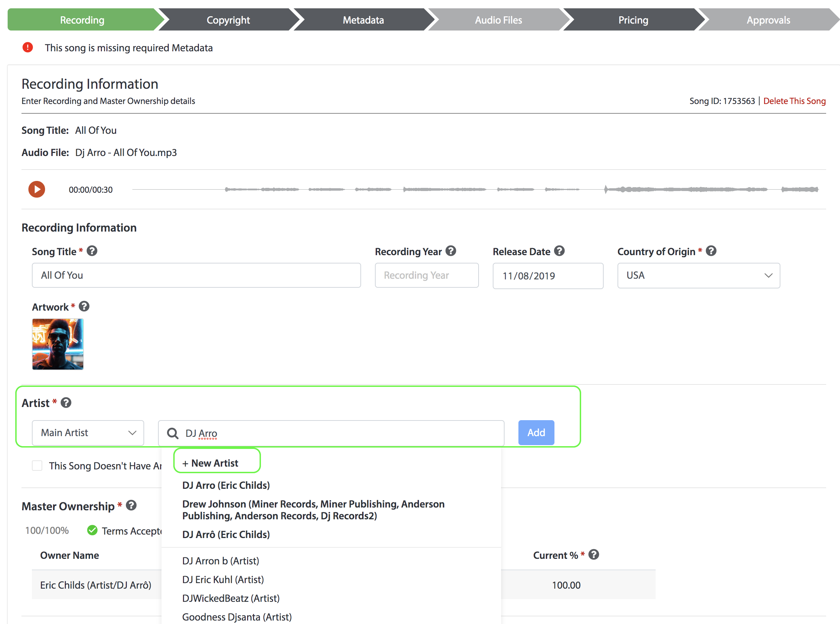The image size is (840, 624).
Task: Open the Main Artist role dropdown
Action: click(x=88, y=433)
